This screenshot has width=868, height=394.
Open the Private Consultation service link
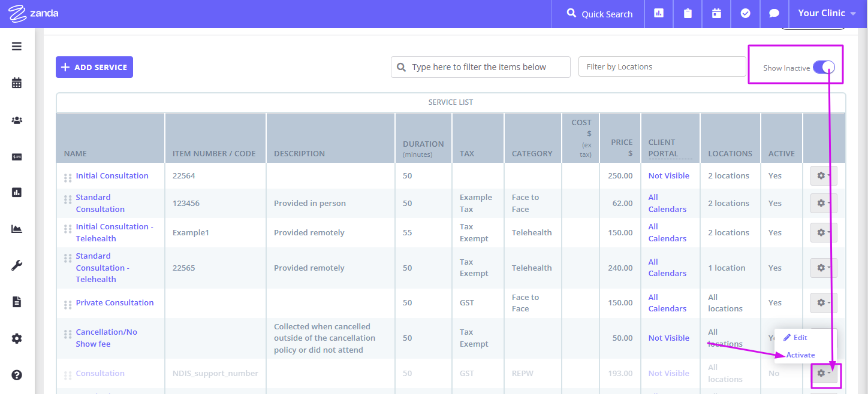[114, 303]
